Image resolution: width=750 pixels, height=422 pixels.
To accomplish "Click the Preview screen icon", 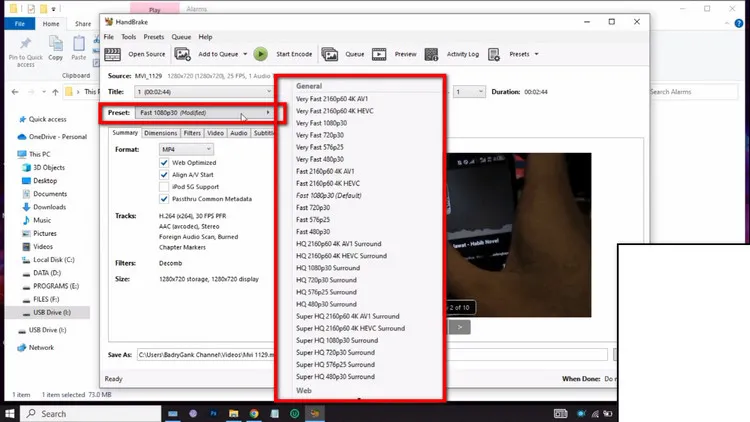I will [379, 54].
